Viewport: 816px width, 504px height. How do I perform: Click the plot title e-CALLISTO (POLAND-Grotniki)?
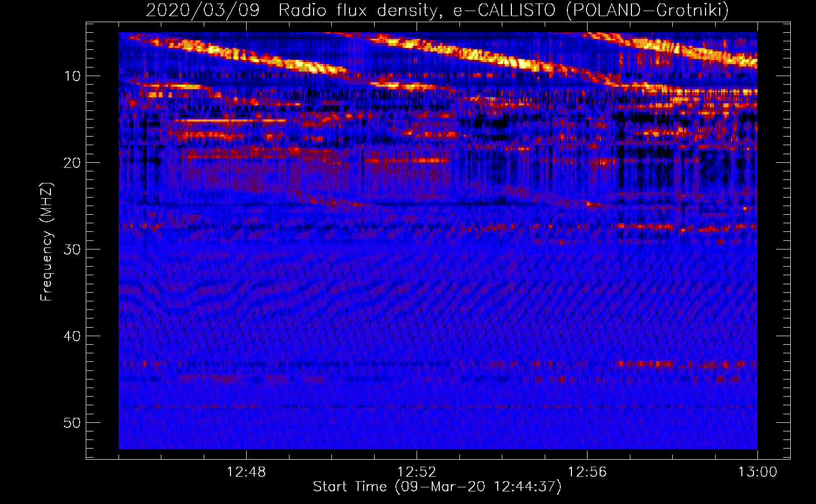591,10
